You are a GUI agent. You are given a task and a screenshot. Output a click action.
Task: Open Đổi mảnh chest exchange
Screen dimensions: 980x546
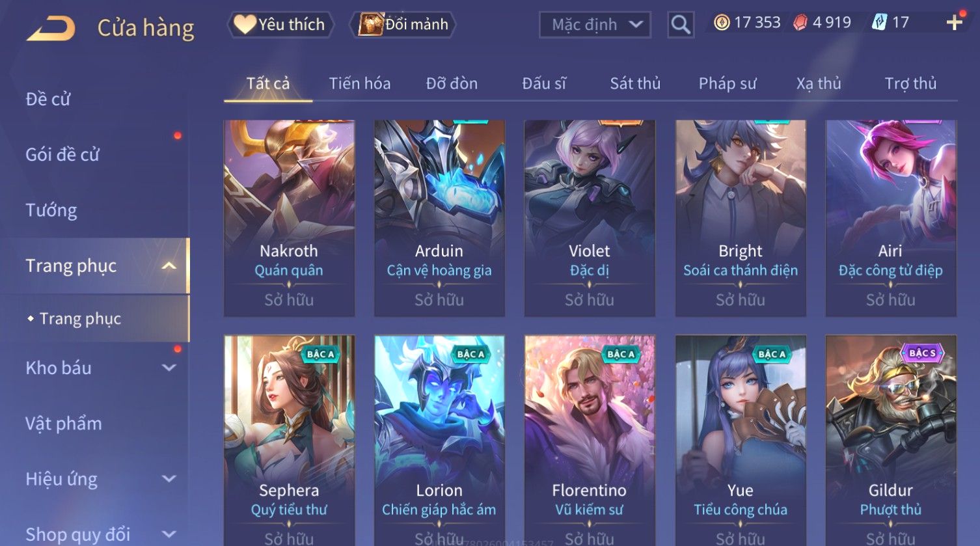click(x=403, y=25)
